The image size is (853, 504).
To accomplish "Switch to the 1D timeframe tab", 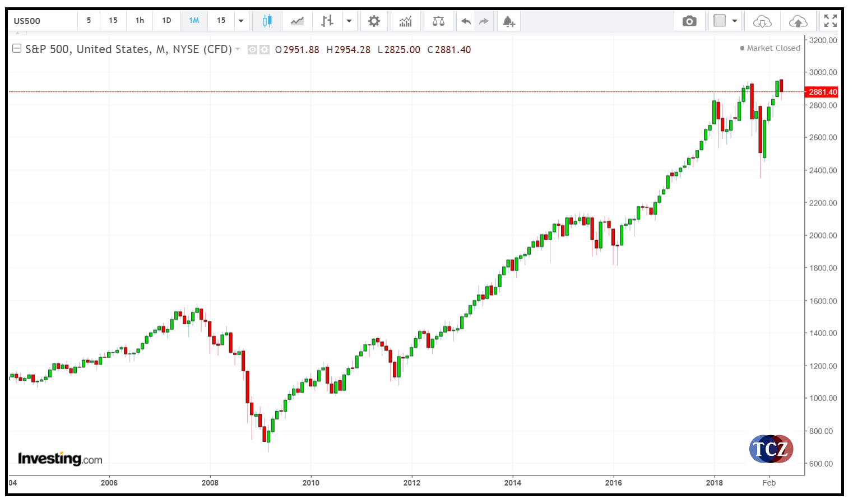I will coord(166,20).
